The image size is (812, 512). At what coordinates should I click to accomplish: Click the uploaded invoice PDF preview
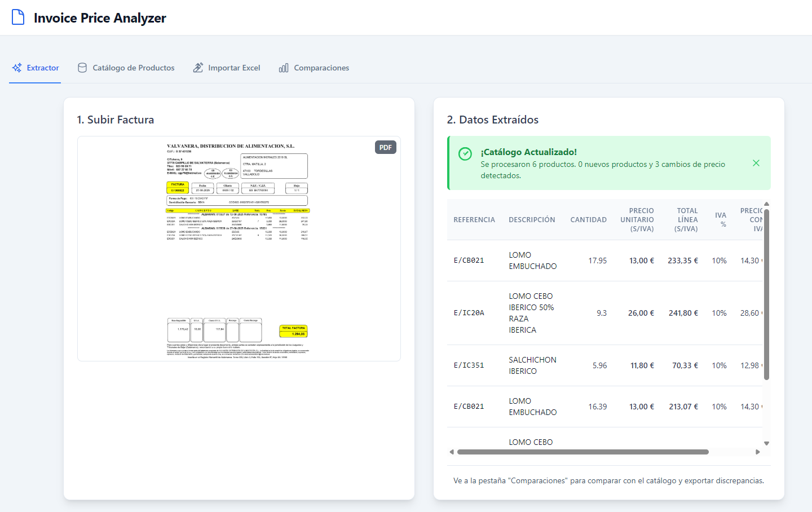point(239,249)
